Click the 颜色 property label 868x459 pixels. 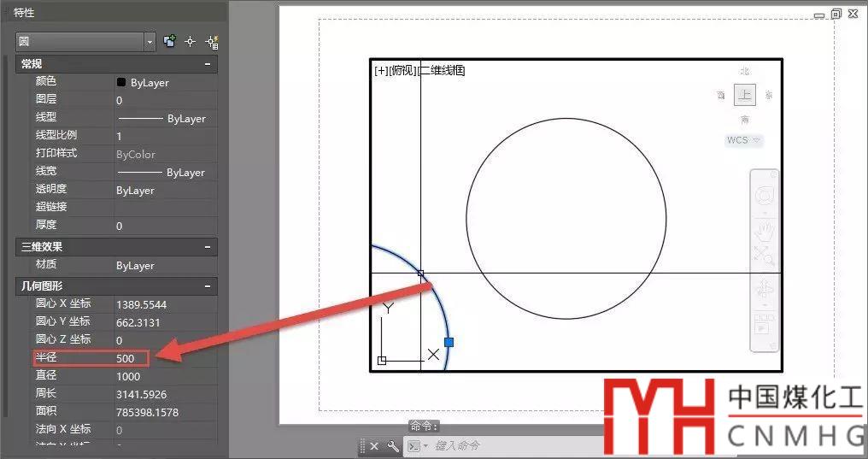point(46,81)
